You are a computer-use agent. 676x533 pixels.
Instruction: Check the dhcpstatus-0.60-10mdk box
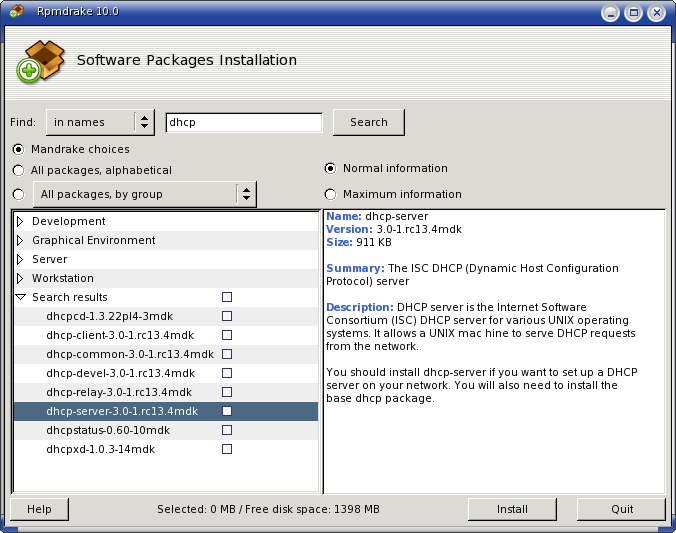coord(227,430)
